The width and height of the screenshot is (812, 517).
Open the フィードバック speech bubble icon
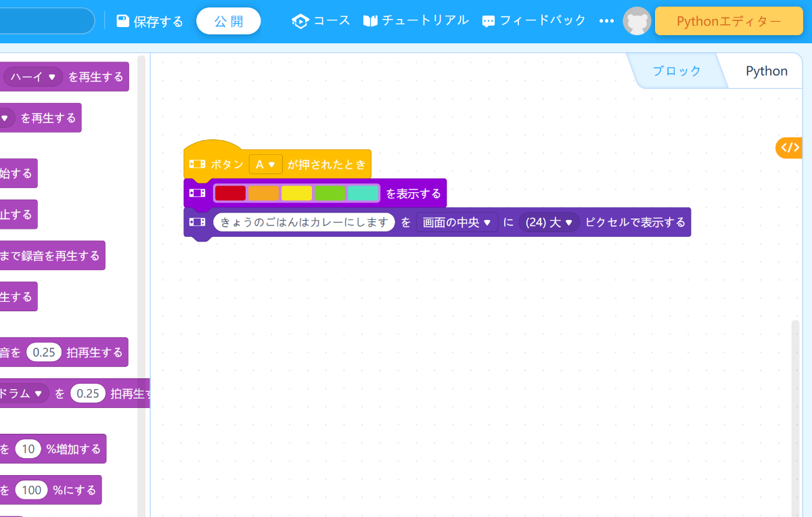click(x=489, y=20)
